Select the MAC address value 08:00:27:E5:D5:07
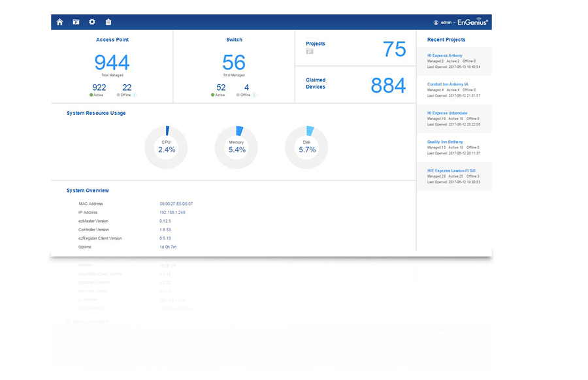Viewport: 588px width, 380px height. tap(176, 204)
